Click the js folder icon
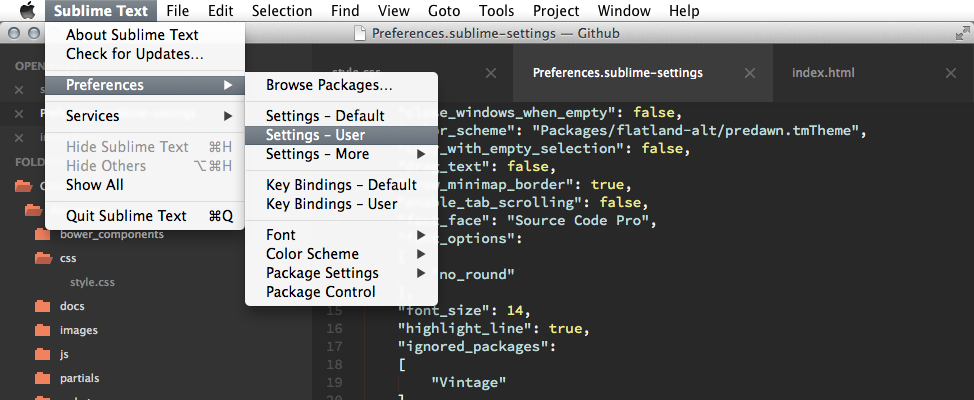The image size is (974, 400). 42,355
